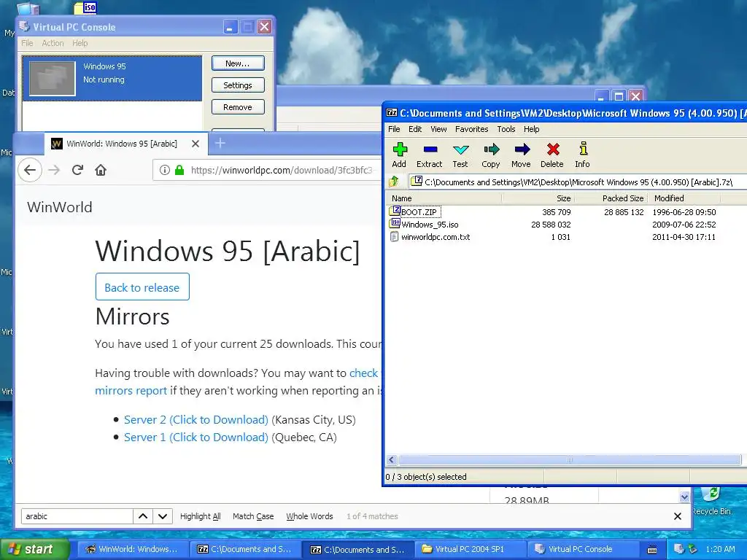Open a new browser tab
The width and height of the screenshot is (747, 560).
coord(220,144)
